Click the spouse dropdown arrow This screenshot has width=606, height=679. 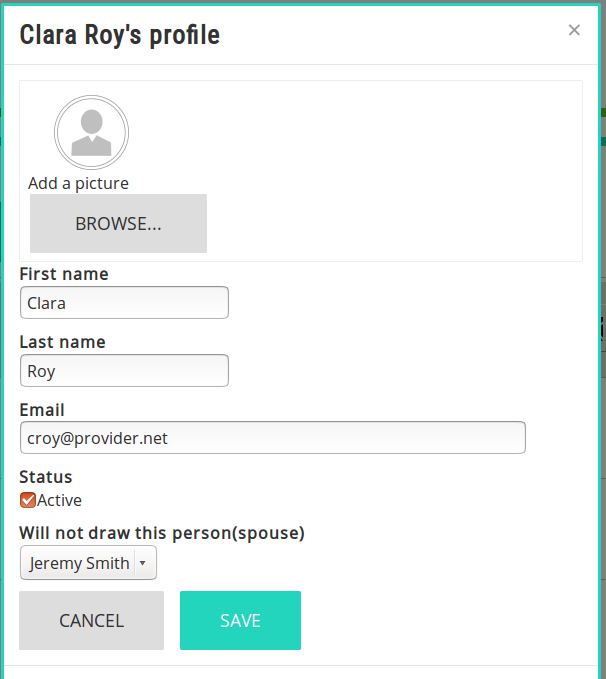tap(142, 563)
